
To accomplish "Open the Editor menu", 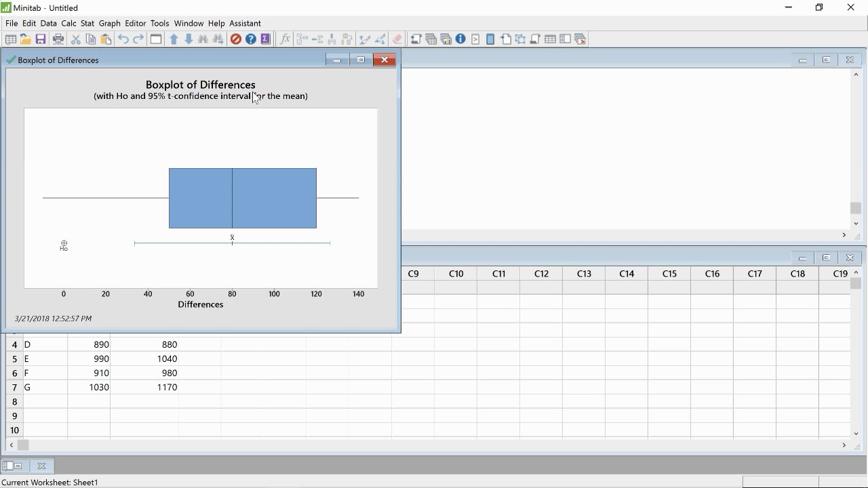I will click(136, 23).
